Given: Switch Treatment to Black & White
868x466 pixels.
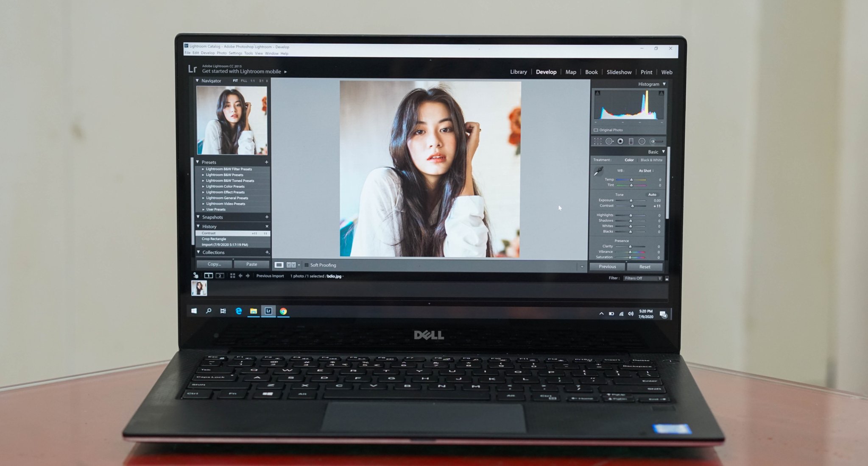Looking at the screenshot, I should [x=651, y=160].
